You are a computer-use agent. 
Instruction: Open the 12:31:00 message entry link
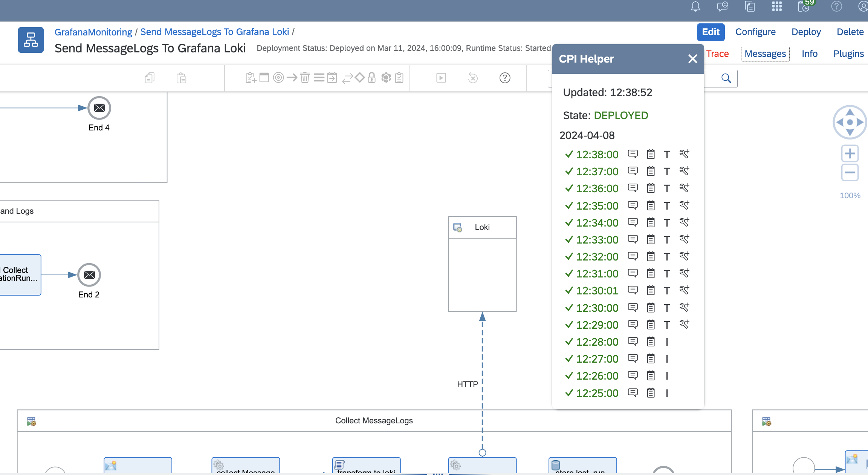pyautogui.click(x=597, y=274)
